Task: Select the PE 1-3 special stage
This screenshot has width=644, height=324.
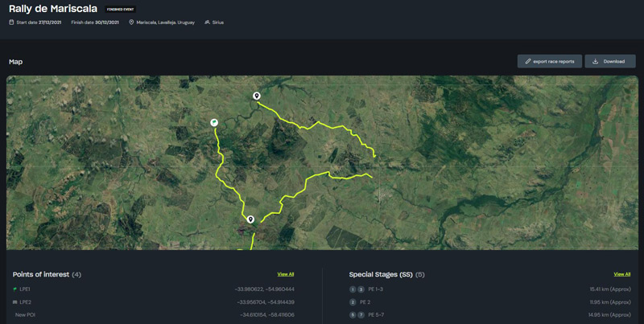Action: pyautogui.click(x=490, y=289)
